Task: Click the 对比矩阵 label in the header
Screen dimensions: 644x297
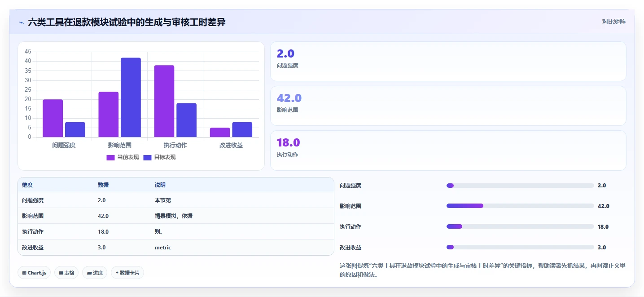Action: coord(613,22)
